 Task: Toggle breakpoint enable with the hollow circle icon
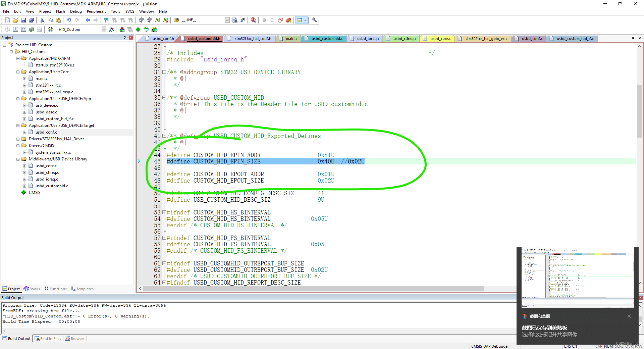click(272, 20)
